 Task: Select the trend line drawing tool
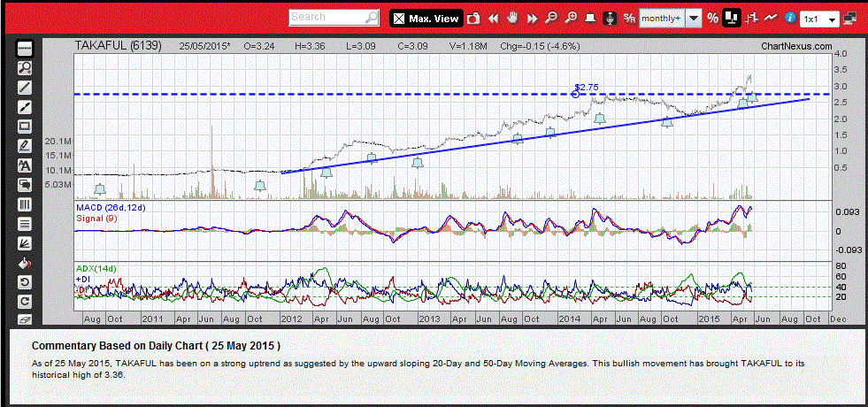[x=25, y=88]
